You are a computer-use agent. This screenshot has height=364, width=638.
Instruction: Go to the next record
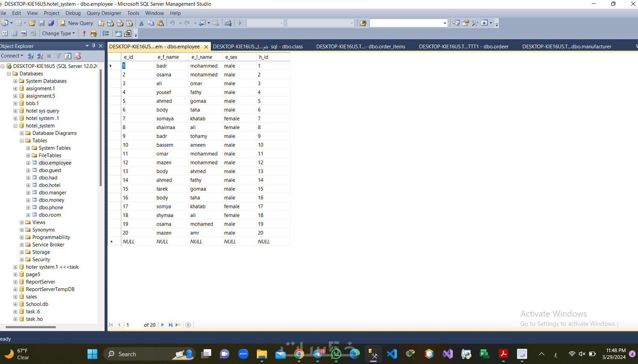(163, 325)
